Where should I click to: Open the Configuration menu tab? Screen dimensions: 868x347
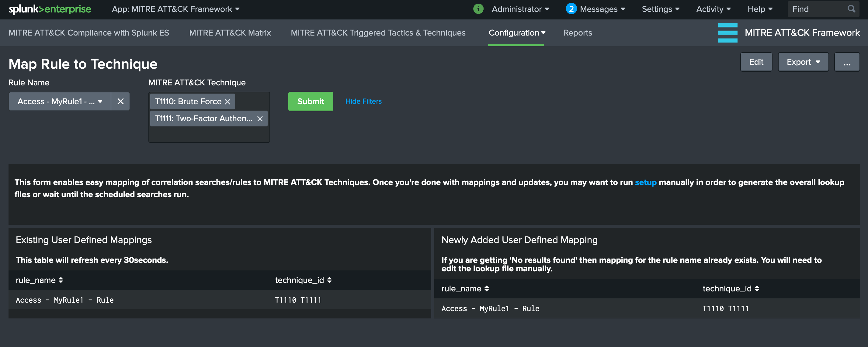tap(516, 33)
